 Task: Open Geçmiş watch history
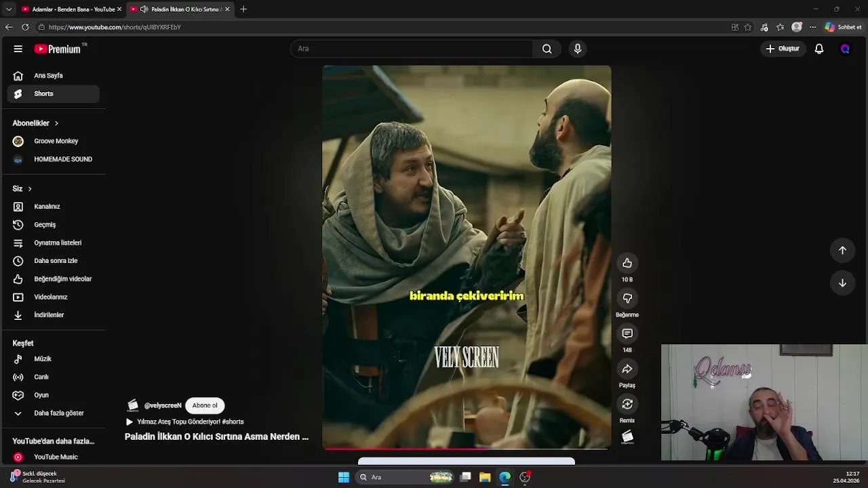click(x=53, y=224)
